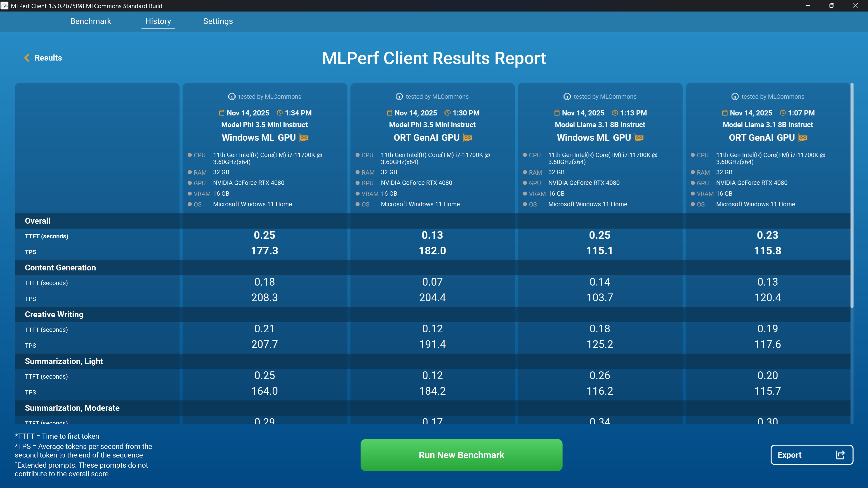Image resolution: width=868 pixels, height=488 pixels.
Task: Click the calendar icon in the 1:07 PM column
Action: 725,113
